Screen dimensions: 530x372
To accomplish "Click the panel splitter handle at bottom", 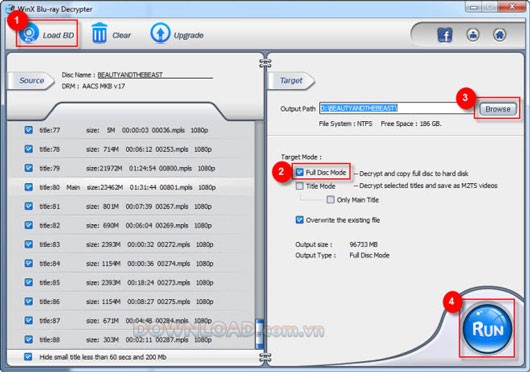I will click(x=265, y=357).
